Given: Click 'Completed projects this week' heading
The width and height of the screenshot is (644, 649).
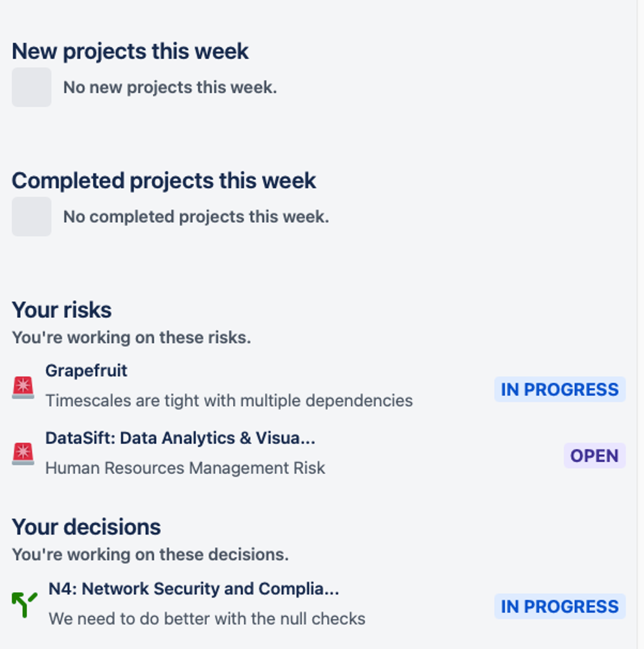Looking at the screenshot, I should (x=164, y=181).
